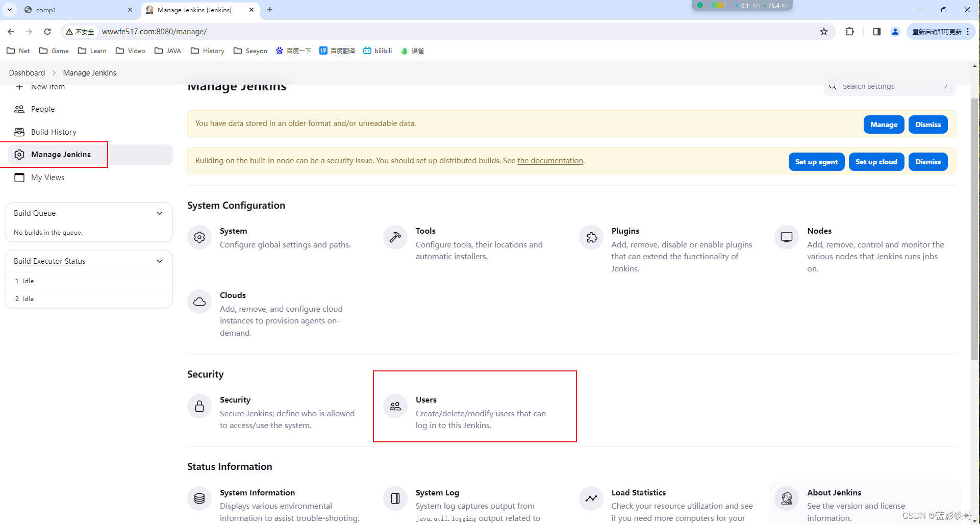
Task: Open the System Log icon
Action: pyautogui.click(x=395, y=498)
